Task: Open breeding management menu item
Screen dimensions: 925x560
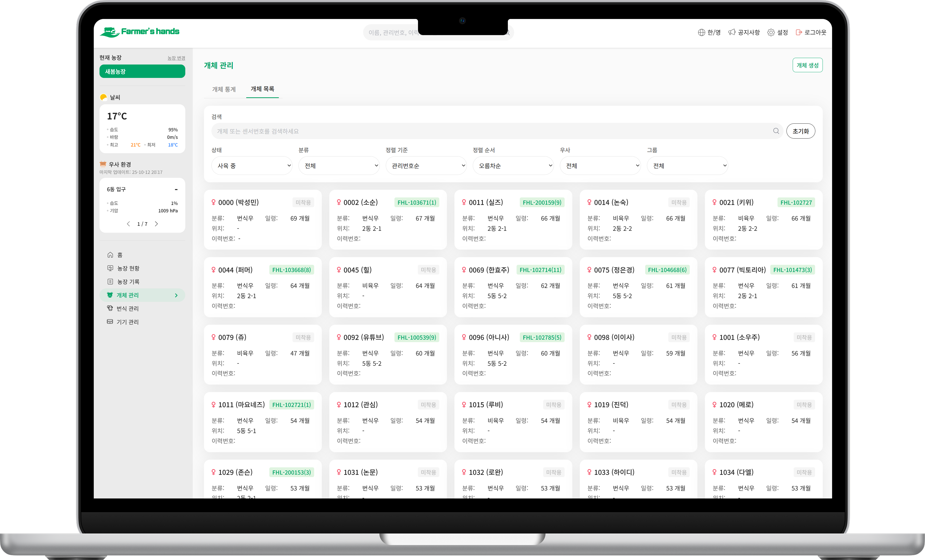Action: pyautogui.click(x=128, y=308)
